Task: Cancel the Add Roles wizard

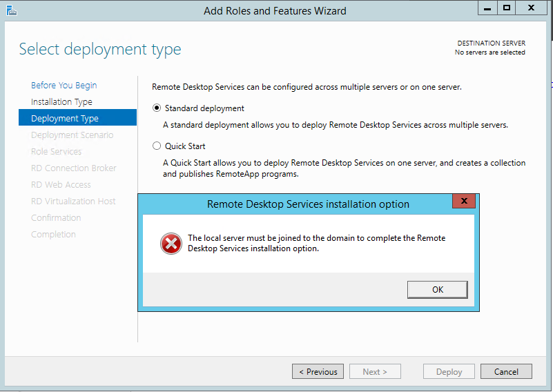Action: 506,371
